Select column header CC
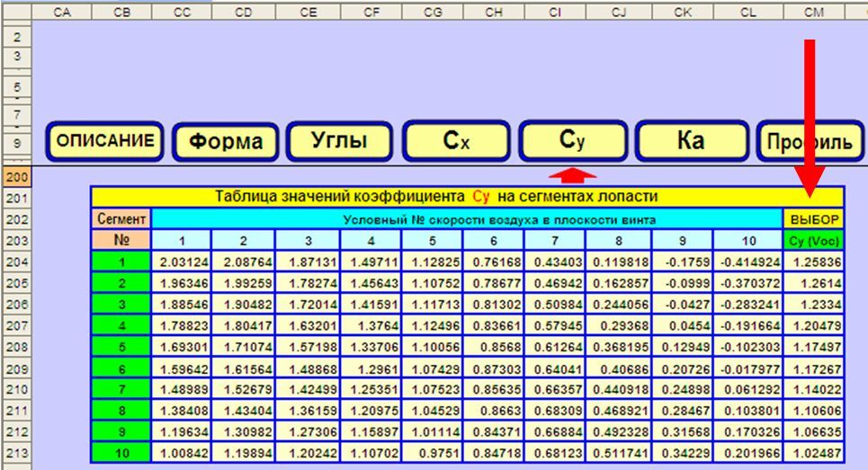This screenshot has width=868, height=470. pyautogui.click(x=182, y=13)
